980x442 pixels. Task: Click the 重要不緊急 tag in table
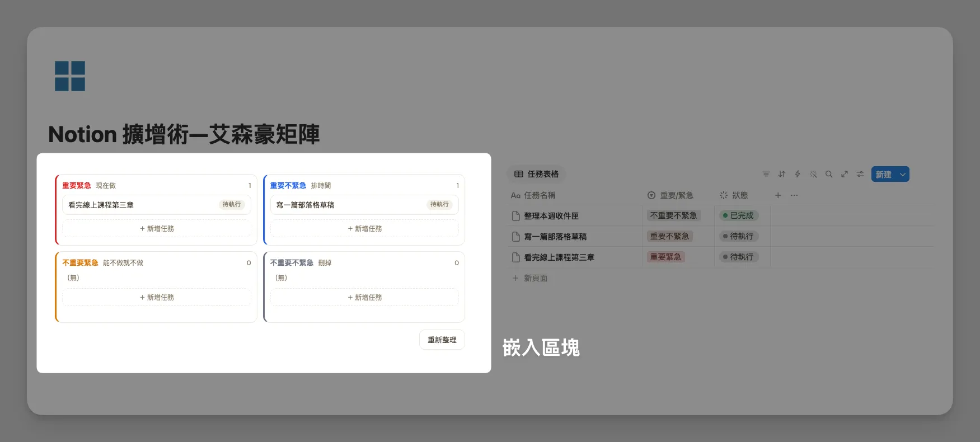(669, 236)
